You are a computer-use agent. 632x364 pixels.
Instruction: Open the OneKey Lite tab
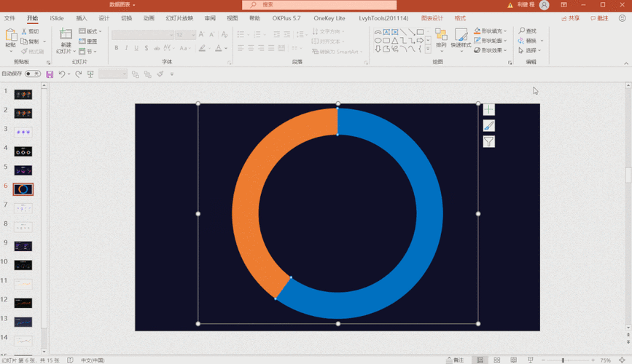point(329,18)
